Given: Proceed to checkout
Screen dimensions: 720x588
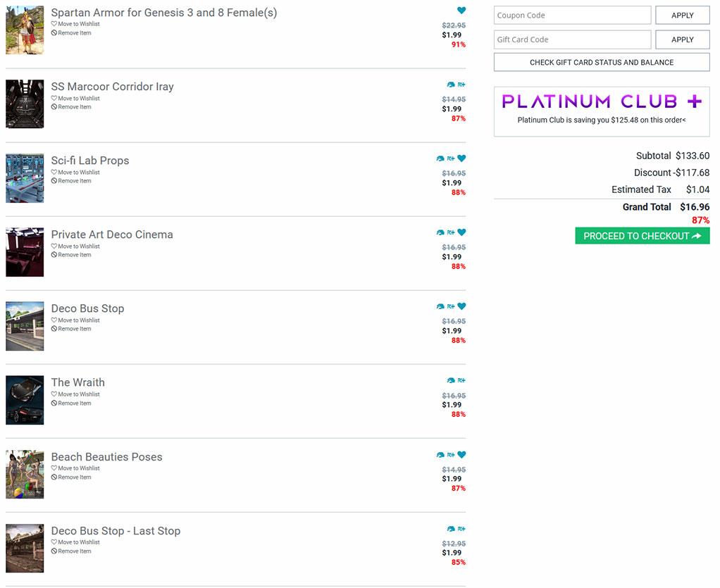Looking at the screenshot, I should pos(642,236).
